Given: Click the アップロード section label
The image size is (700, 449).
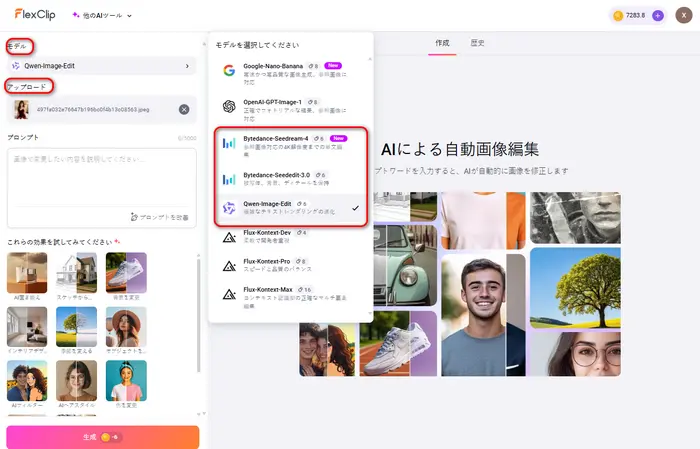Looking at the screenshot, I should pyautogui.click(x=26, y=87).
